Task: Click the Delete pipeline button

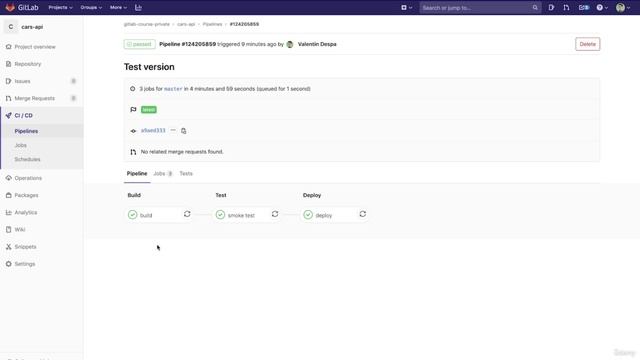Action: point(587,44)
